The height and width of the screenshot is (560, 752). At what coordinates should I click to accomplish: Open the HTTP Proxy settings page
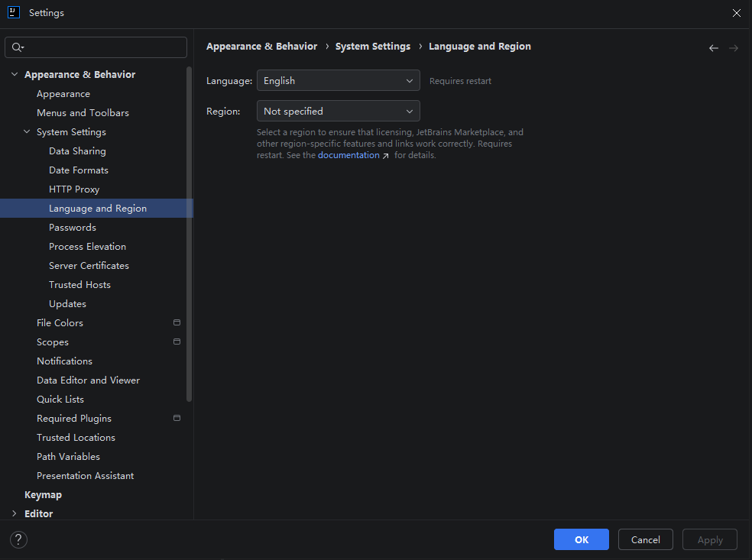[74, 189]
